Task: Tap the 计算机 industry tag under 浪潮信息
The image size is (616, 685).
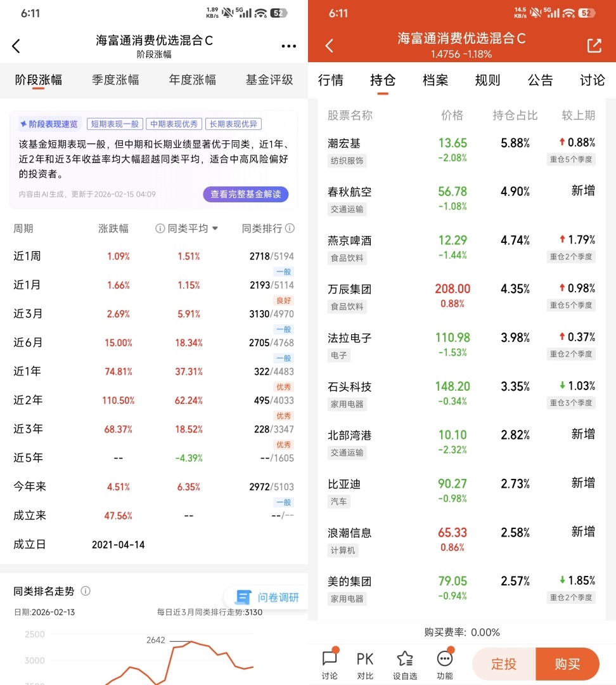Action: pyautogui.click(x=343, y=551)
